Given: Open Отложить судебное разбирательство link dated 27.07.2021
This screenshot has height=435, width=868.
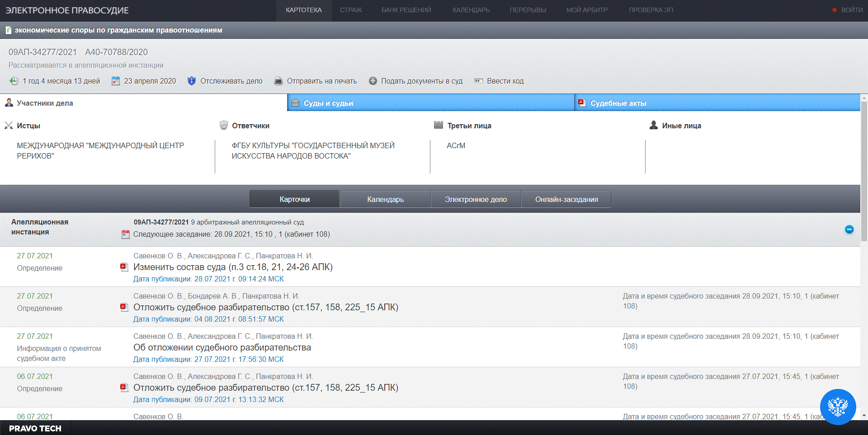Looking at the screenshot, I should click(x=265, y=307).
